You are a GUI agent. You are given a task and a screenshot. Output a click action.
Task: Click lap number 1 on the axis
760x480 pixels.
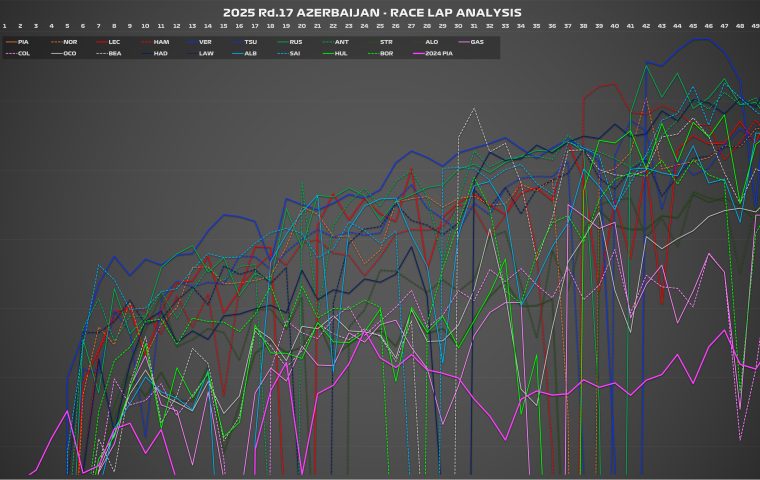point(5,26)
